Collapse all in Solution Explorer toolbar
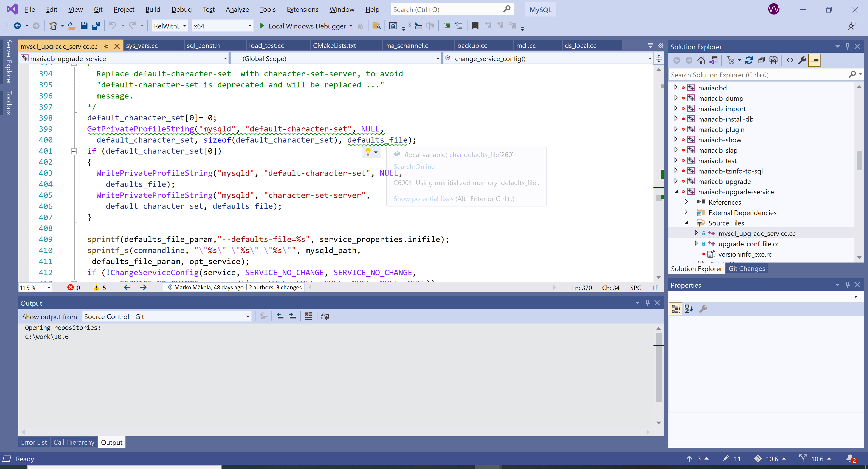The height and width of the screenshot is (469, 868). tap(761, 61)
